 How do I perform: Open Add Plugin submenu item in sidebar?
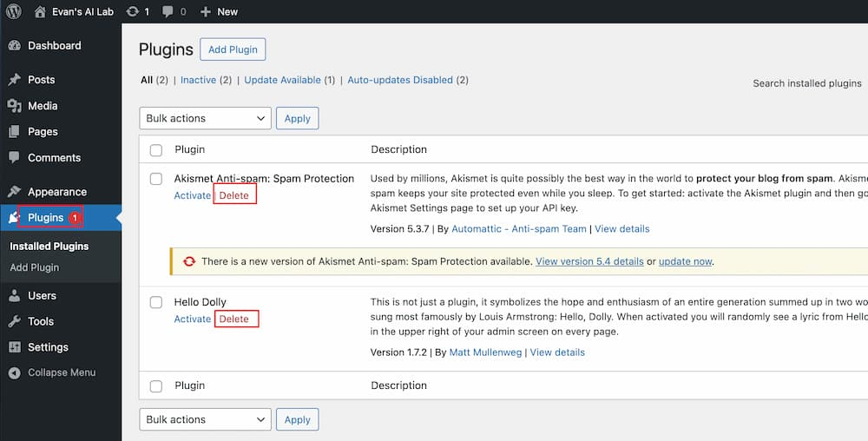tap(35, 267)
